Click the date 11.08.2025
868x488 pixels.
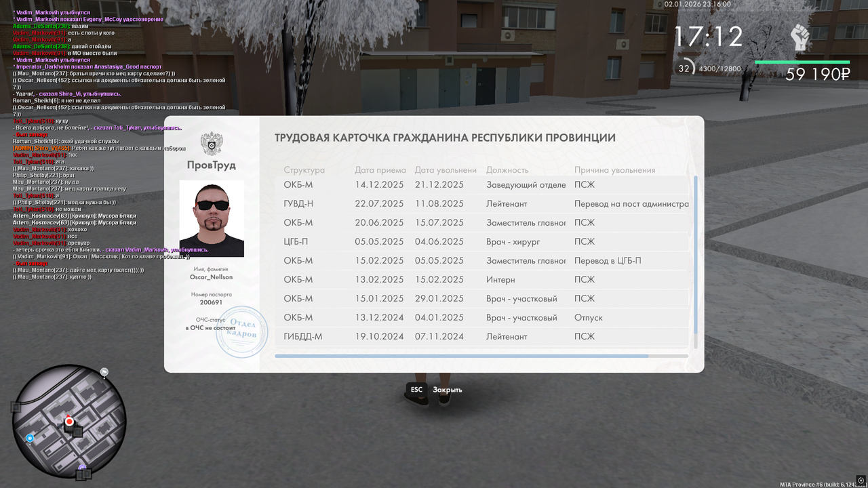(x=439, y=203)
